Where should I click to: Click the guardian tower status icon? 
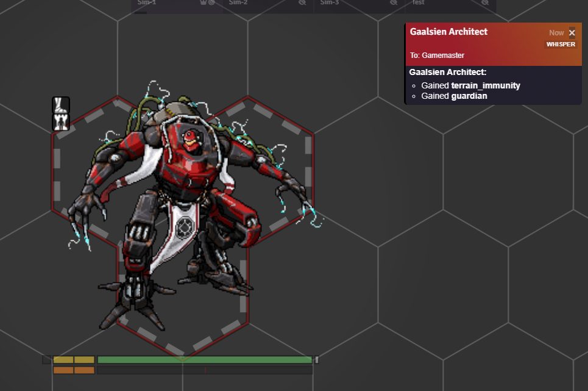(x=61, y=123)
